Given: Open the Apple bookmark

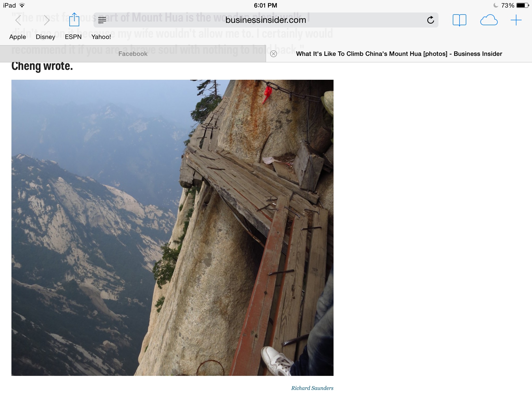Looking at the screenshot, I should (18, 37).
